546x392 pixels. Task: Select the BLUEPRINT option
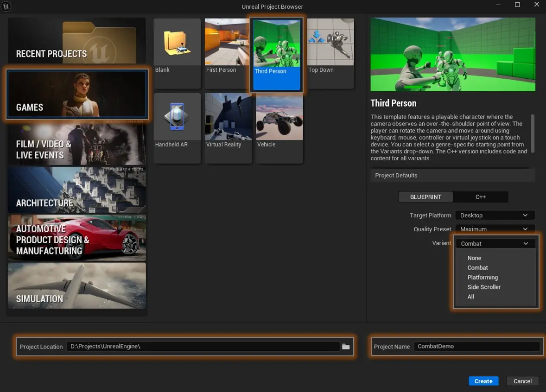pos(425,196)
